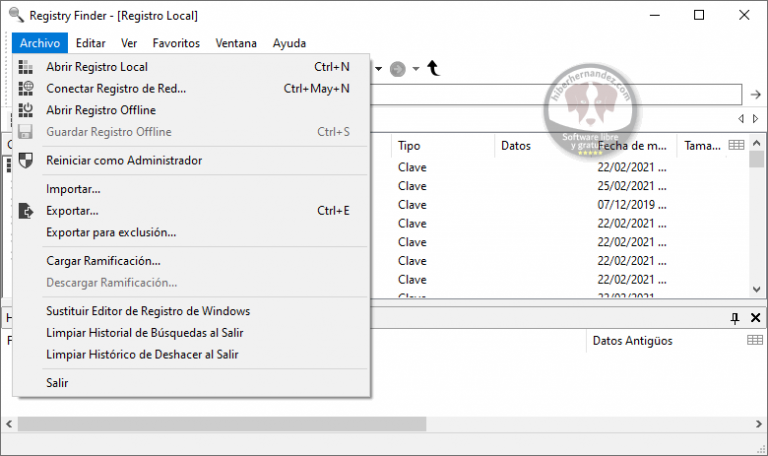This screenshot has height=456, width=768.
Task: Toggle Sustituir Editor de Registro de Windows
Action: click(148, 311)
